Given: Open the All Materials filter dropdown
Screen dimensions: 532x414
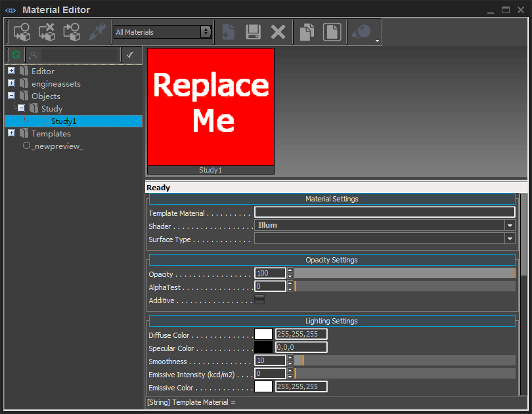Looking at the screenshot, I should point(162,31).
